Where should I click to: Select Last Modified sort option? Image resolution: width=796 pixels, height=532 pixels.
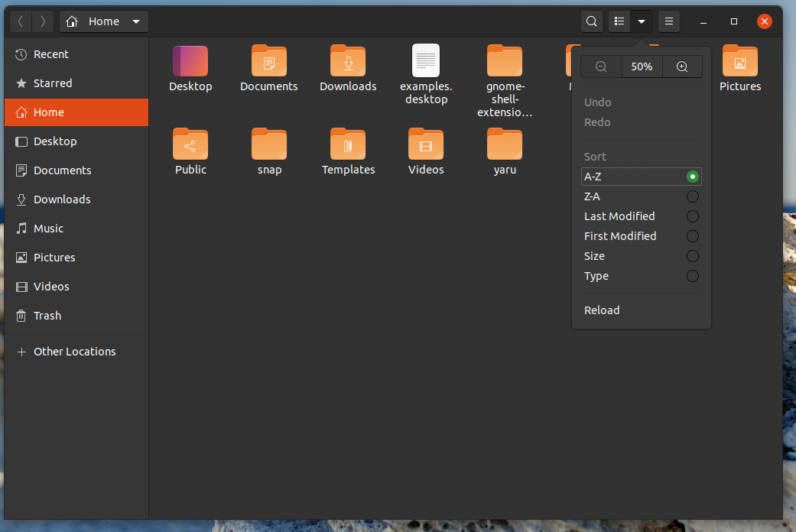(642, 216)
